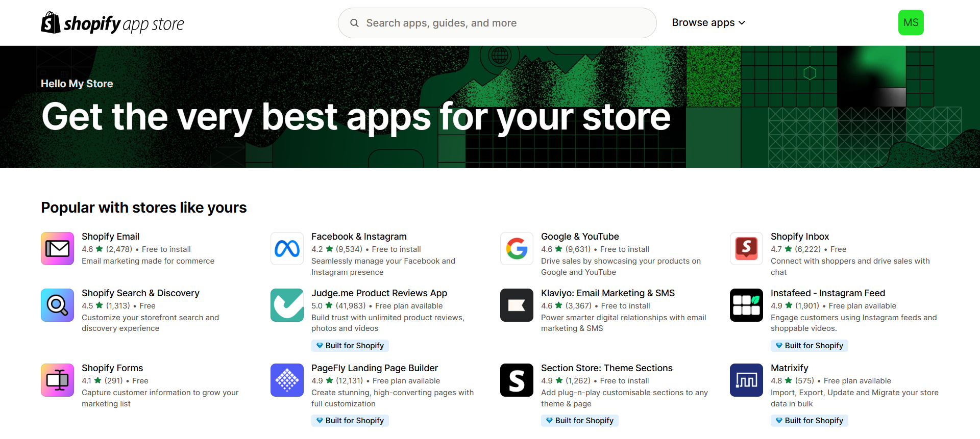The height and width of the screenshot is (439, 980).
Task: Click Shopify Inbox description about shoppers
Action: (x=850, y=267)
